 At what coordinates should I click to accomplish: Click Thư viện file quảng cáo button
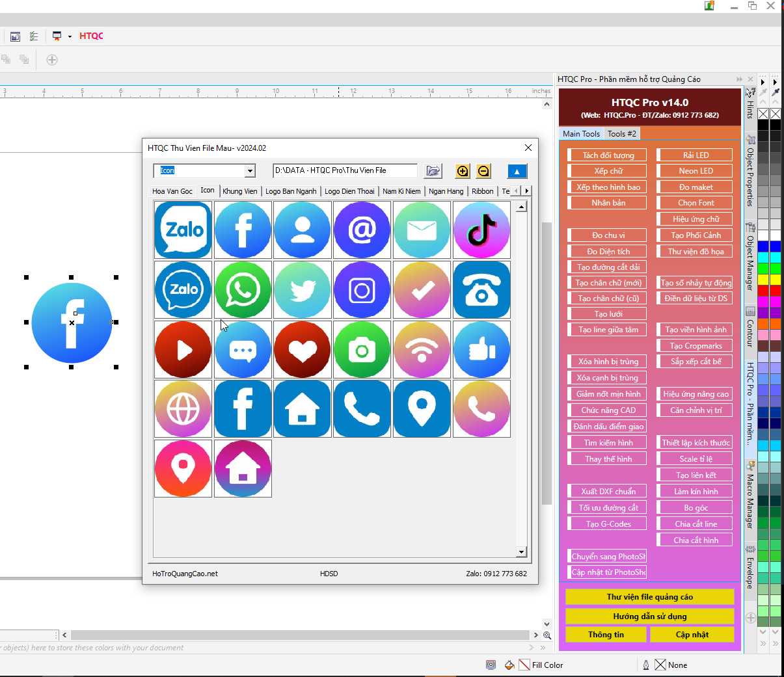649,597
